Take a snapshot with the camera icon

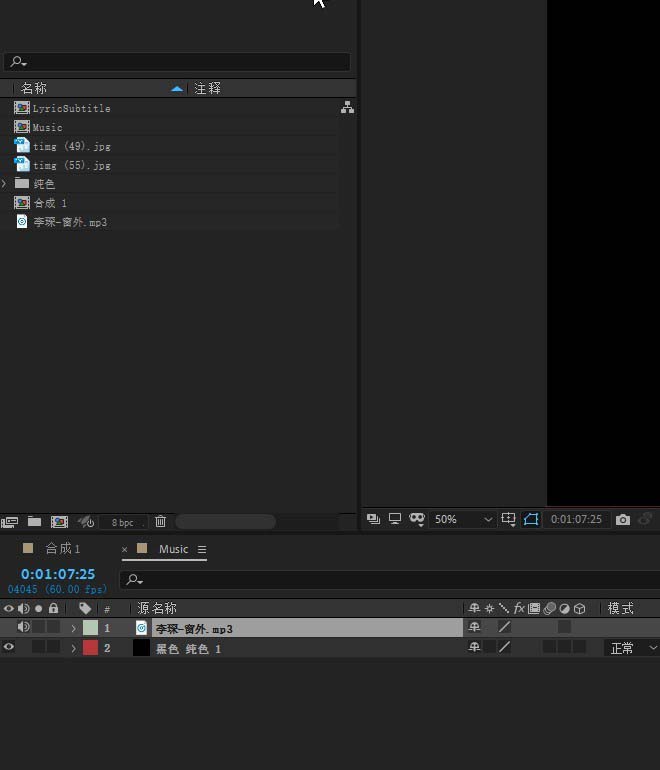(623, 519)
